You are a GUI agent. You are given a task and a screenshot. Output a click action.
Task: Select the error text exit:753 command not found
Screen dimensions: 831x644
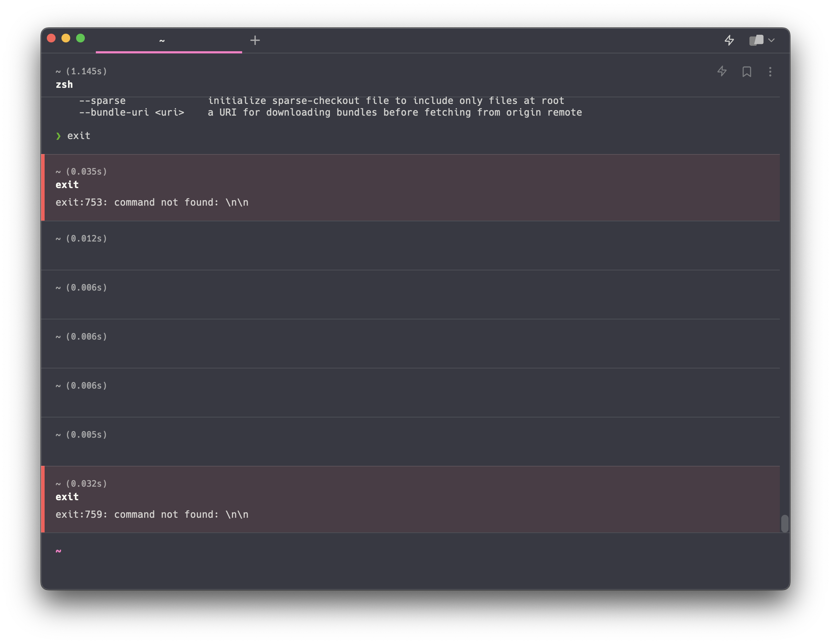click(x=152, y=202)
